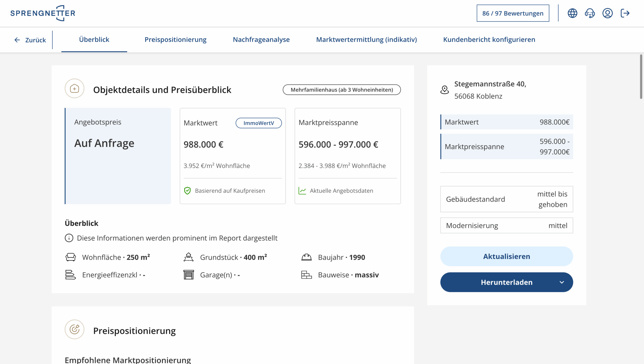644x364 pixels.
Task: Click the energy bars icon by Energieeffizenzkl
Action: point(70,275)
